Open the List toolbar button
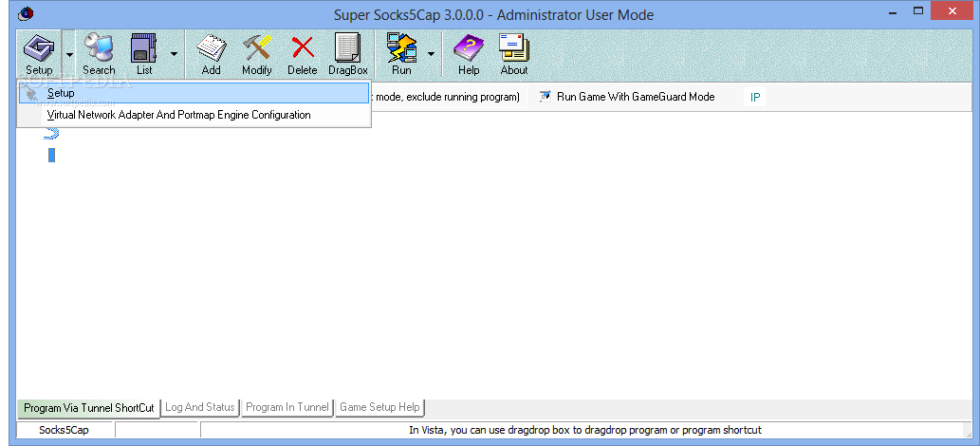 point(144,54)
